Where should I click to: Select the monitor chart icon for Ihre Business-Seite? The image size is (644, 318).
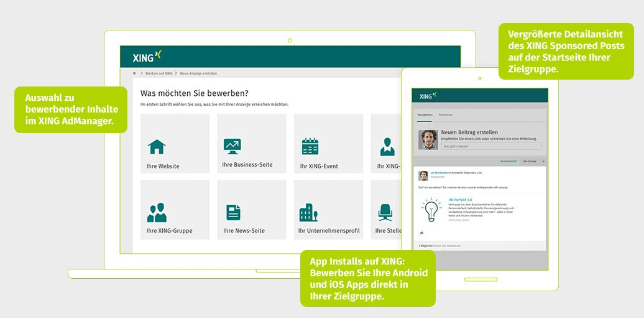tap(232, 146)
